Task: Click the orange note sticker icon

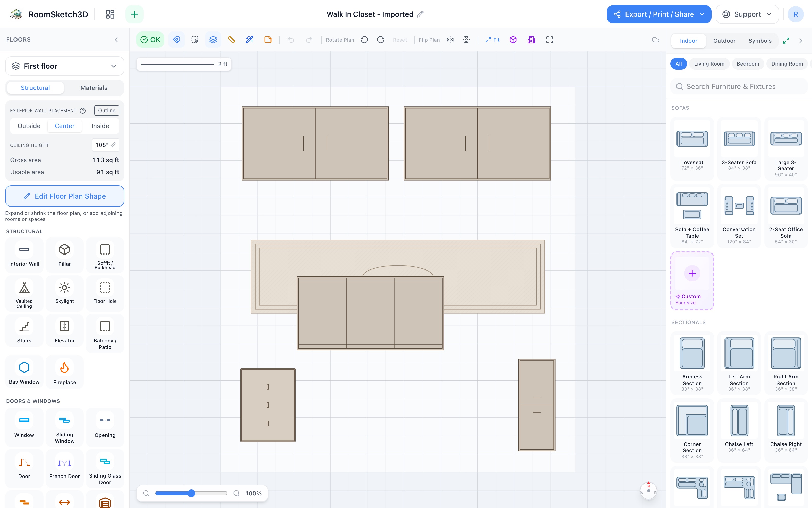Action: click(x=268, y=40)
